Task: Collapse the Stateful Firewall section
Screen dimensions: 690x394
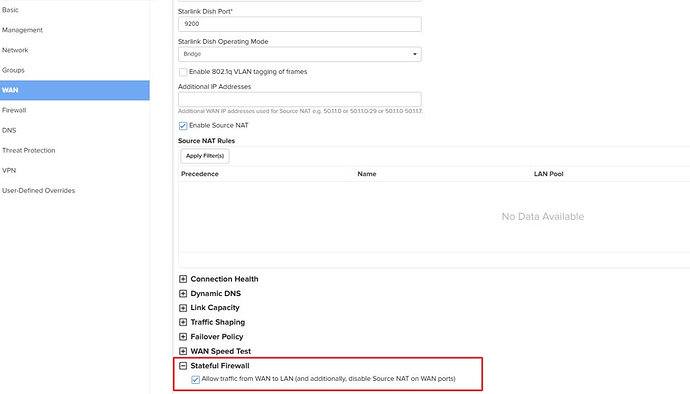Action: tap(183, 366)
